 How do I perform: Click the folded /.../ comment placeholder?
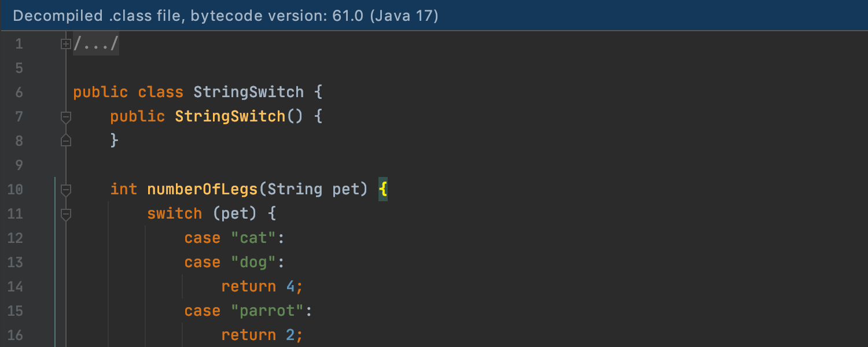coord(96,44)
